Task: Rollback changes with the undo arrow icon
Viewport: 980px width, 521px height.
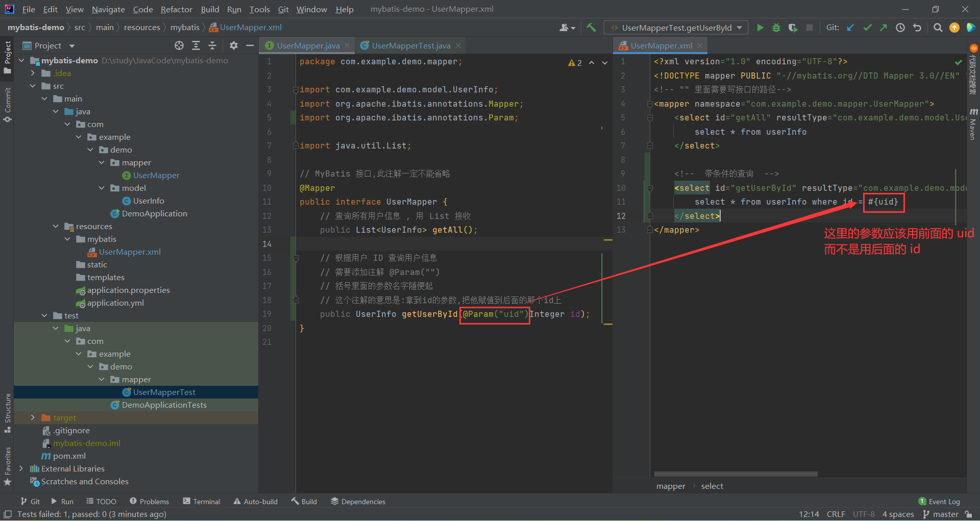Action: click(x=917, y=28)
